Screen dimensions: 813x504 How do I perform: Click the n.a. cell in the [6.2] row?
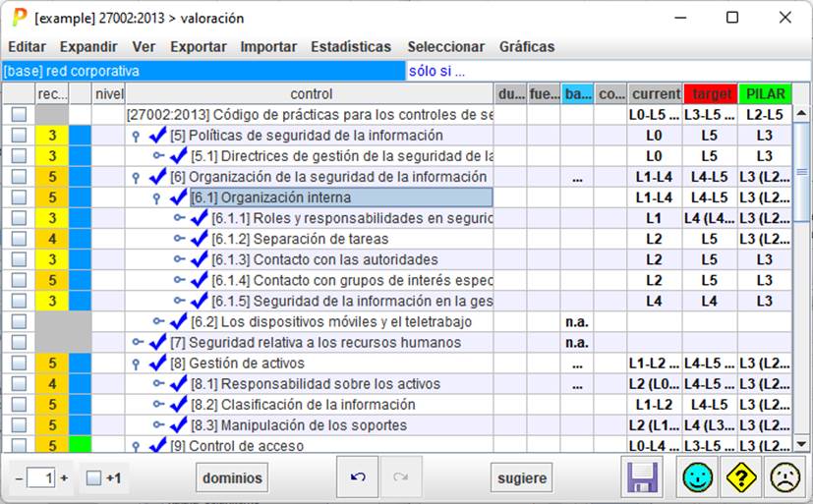(576, 321)
